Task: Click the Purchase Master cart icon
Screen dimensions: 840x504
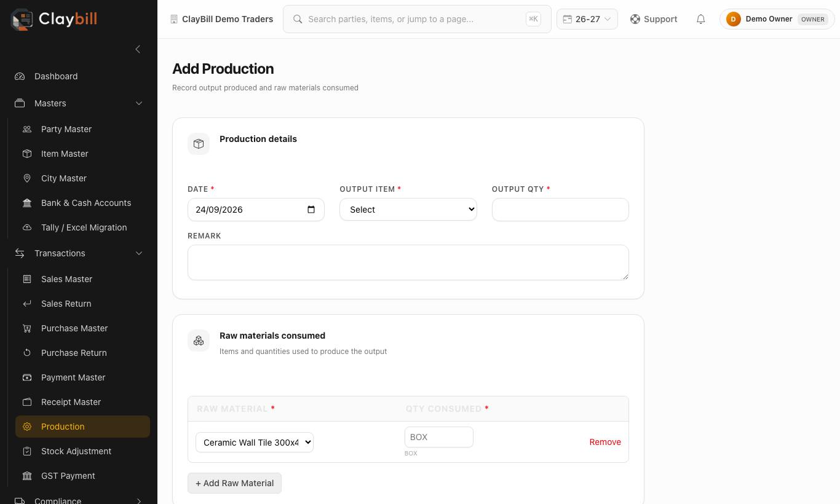Action: [x=27, y=328]
